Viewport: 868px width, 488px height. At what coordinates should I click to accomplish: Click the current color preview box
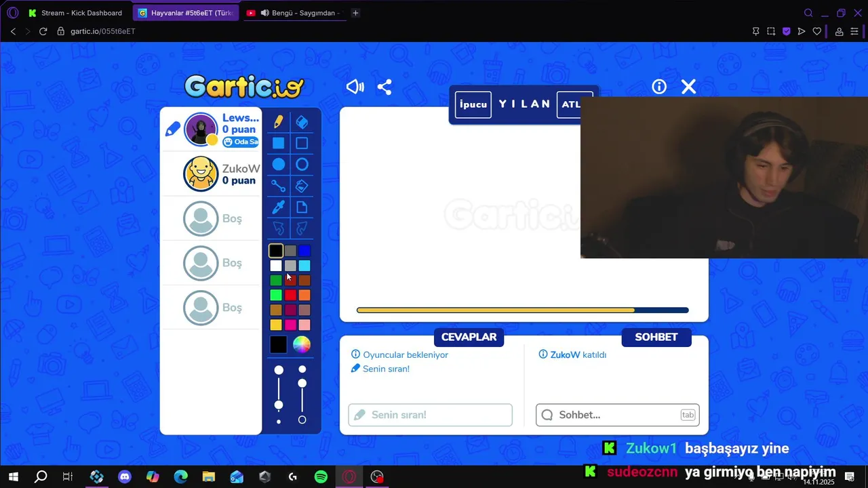[278, 345]
